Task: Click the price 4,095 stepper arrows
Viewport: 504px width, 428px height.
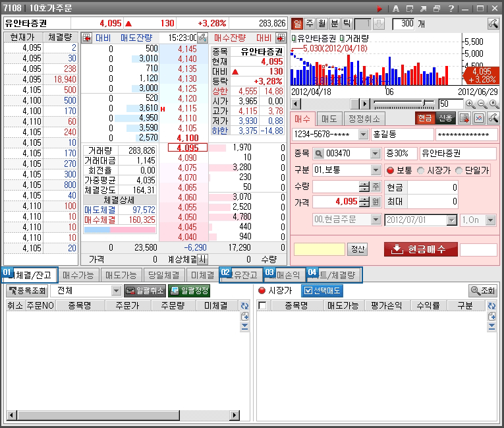Action: click(364, 202)
